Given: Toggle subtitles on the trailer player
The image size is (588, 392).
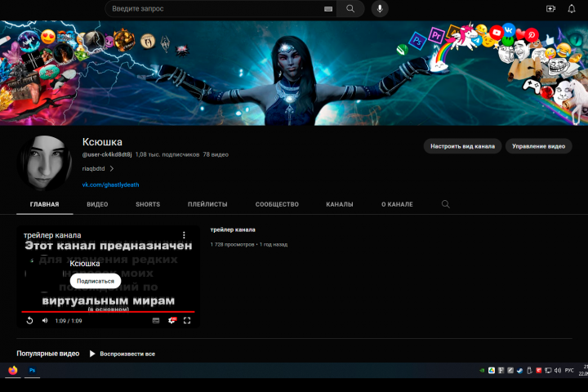Looking at the screenshot, I should click(x=156, y=320).
